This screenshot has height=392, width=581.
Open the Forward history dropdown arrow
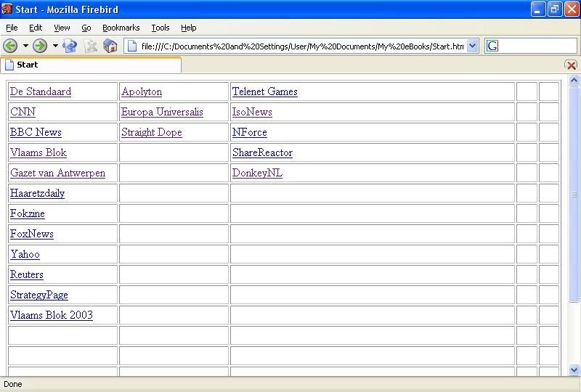[55, 46]
